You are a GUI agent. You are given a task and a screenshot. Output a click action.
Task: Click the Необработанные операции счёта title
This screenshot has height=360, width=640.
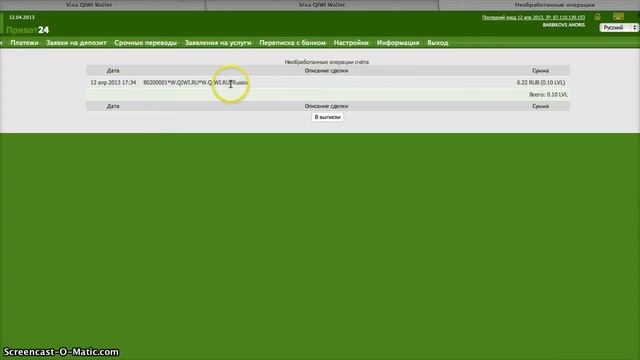[327, 62]
